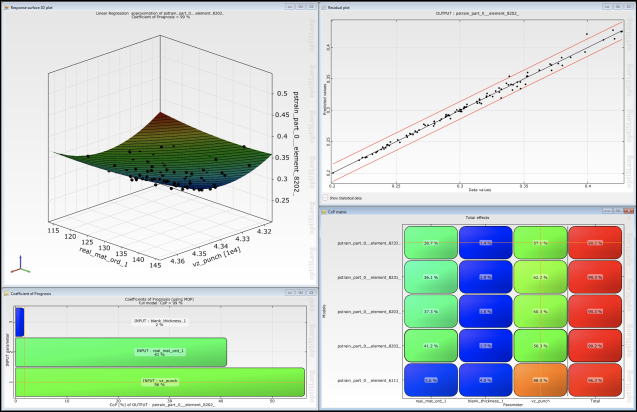Maximize the CoP matrix window

pyautogui.click(x=618, y=211)
